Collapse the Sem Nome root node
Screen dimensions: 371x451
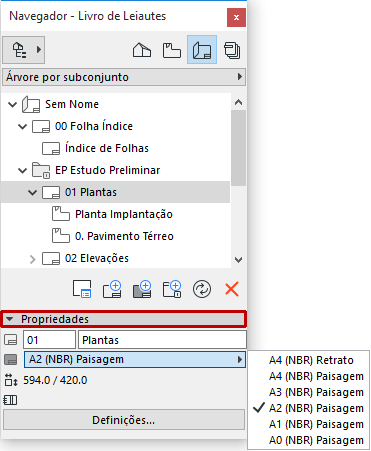click(12, 105)
